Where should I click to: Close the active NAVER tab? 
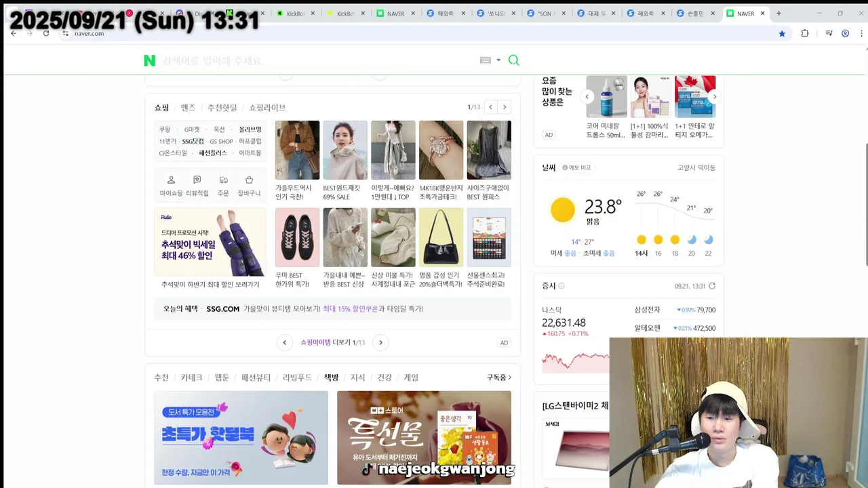(x=763, y=13)
